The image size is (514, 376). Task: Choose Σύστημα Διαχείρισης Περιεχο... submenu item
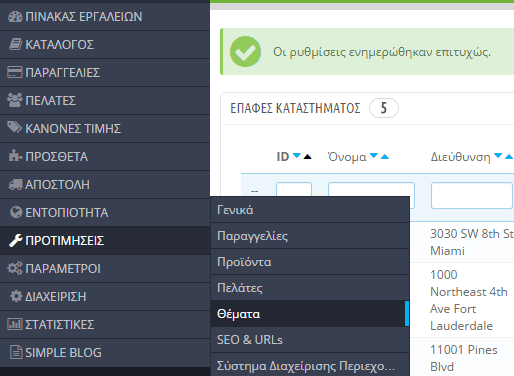(310, 365)
